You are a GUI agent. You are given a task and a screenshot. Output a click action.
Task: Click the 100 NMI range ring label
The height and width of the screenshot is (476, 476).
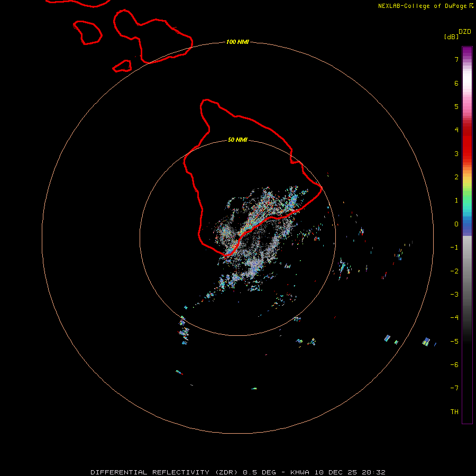tap(237, 42)
